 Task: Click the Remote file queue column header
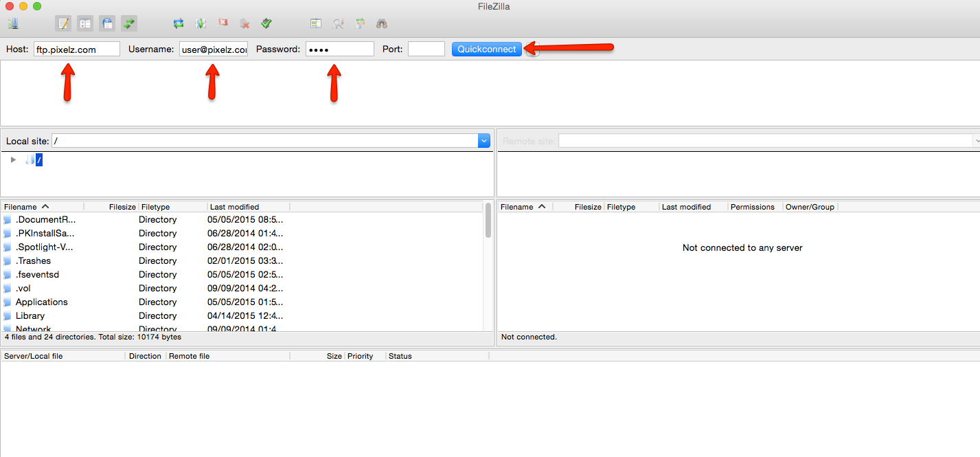point(228,356)
